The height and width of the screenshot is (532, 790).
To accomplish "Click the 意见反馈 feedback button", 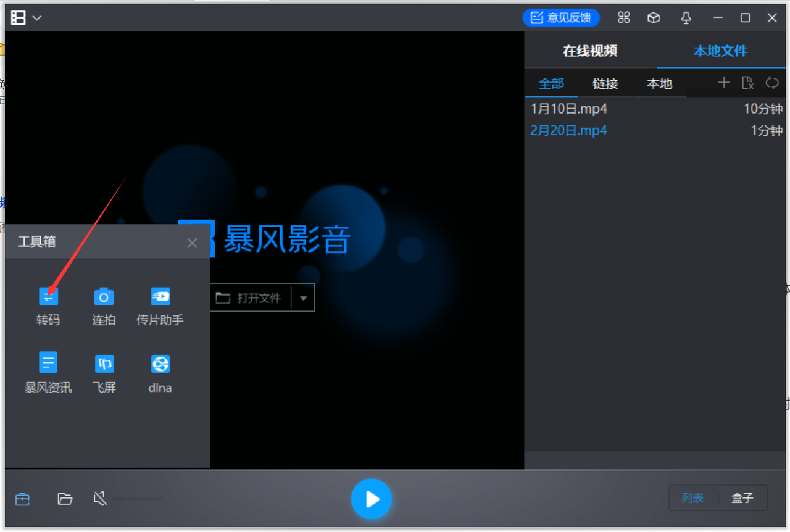I will 561,17.
